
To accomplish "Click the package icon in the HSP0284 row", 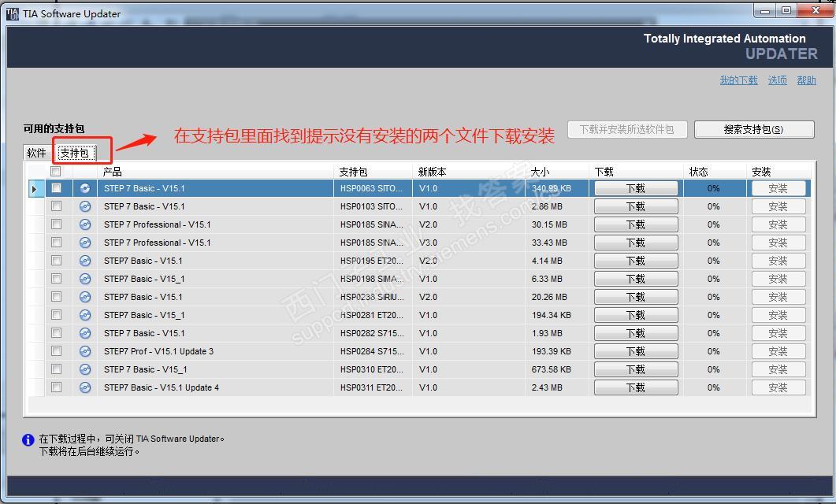I will (85, 351).
